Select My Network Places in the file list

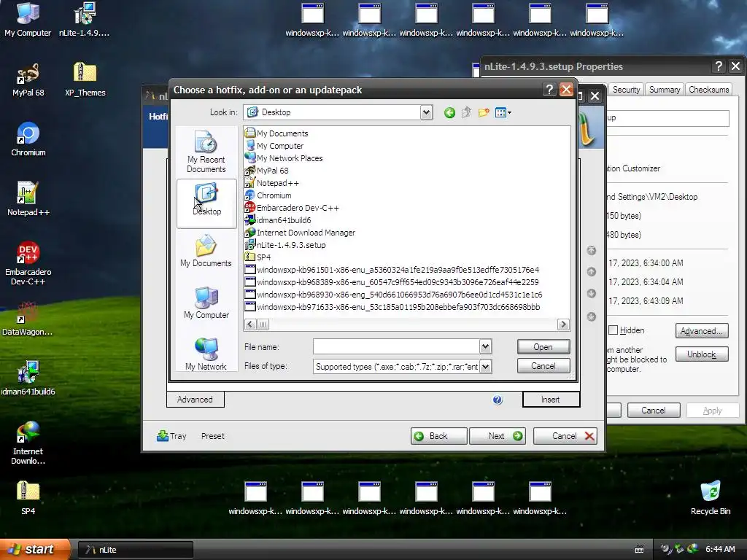pyautogui.click(x=284, y=158)
